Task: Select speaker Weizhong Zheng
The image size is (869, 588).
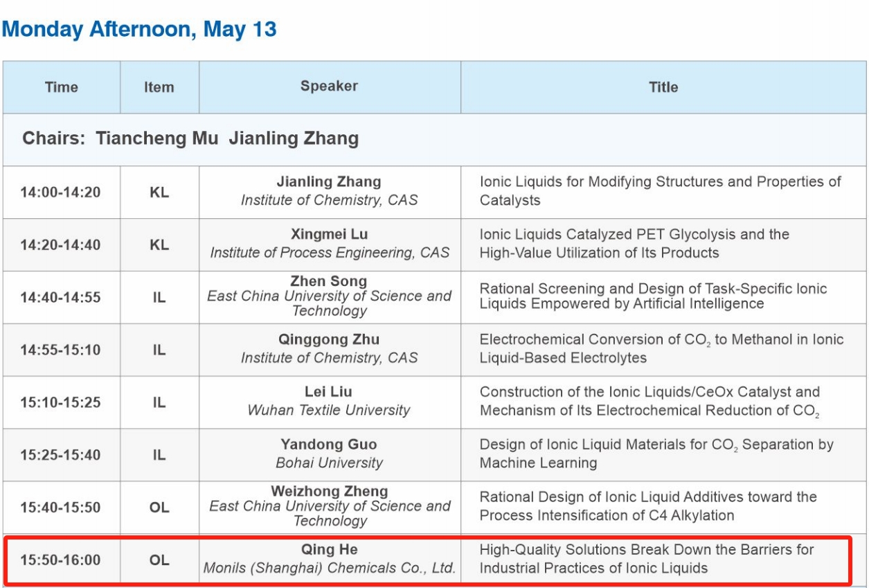Action: click(x=329, y=492)
